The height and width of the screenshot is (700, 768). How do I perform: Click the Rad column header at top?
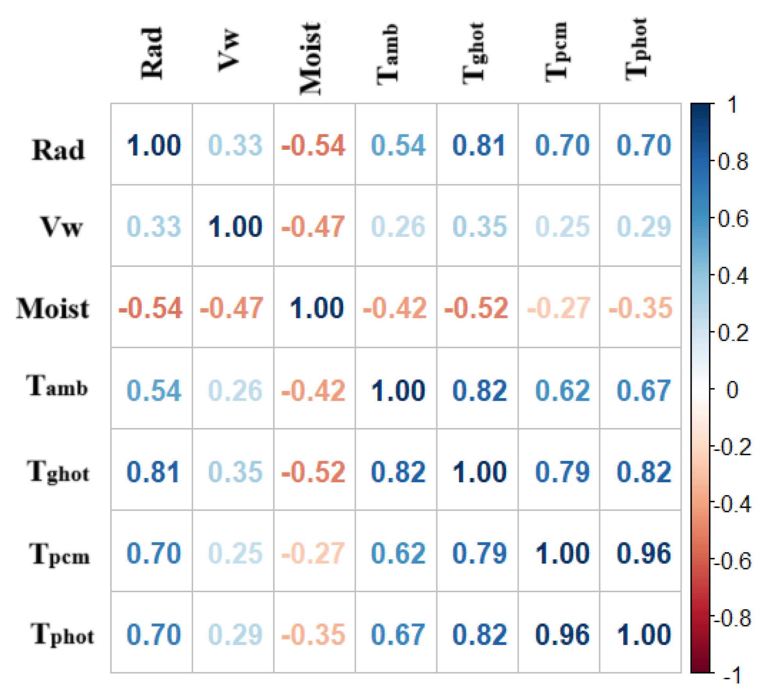click(x=152, y=54)
